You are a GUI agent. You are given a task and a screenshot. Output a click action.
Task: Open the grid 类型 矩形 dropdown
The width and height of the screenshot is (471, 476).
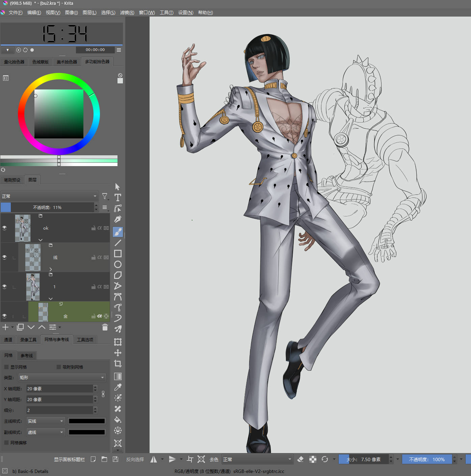click(x=62, y=377)
